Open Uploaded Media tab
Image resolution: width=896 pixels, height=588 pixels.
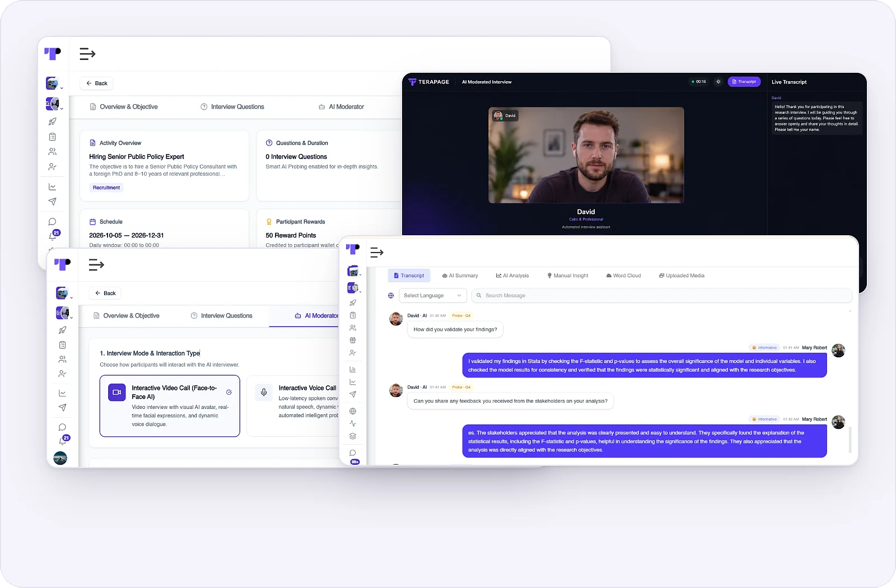(x=682, y=276)
